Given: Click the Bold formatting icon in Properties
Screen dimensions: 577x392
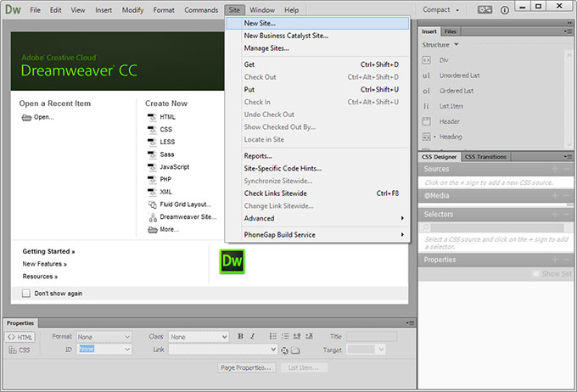Looking at the screenshot, I should pyautogui.click(x=241, y=337).
